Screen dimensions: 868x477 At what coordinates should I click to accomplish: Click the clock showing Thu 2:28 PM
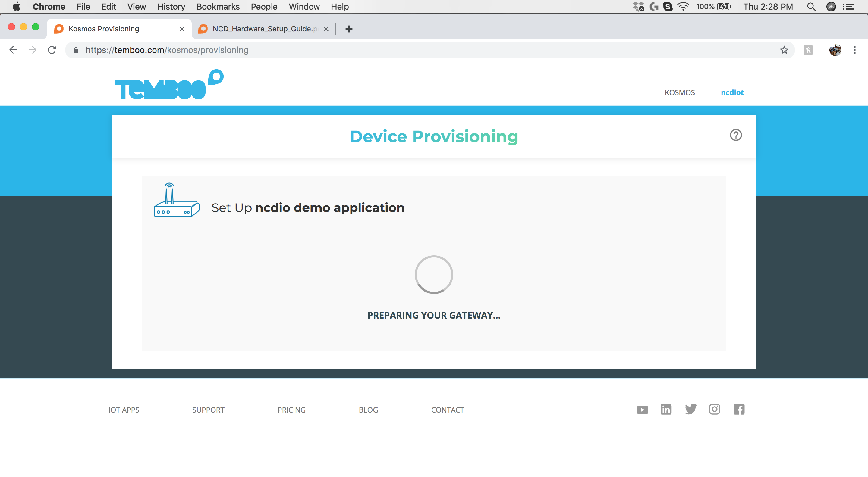point(768,7)
